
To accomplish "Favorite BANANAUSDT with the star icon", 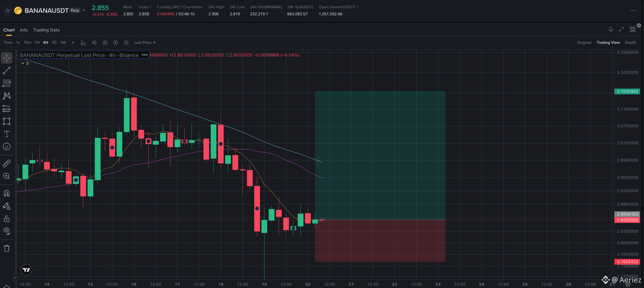I will point(7,10).
